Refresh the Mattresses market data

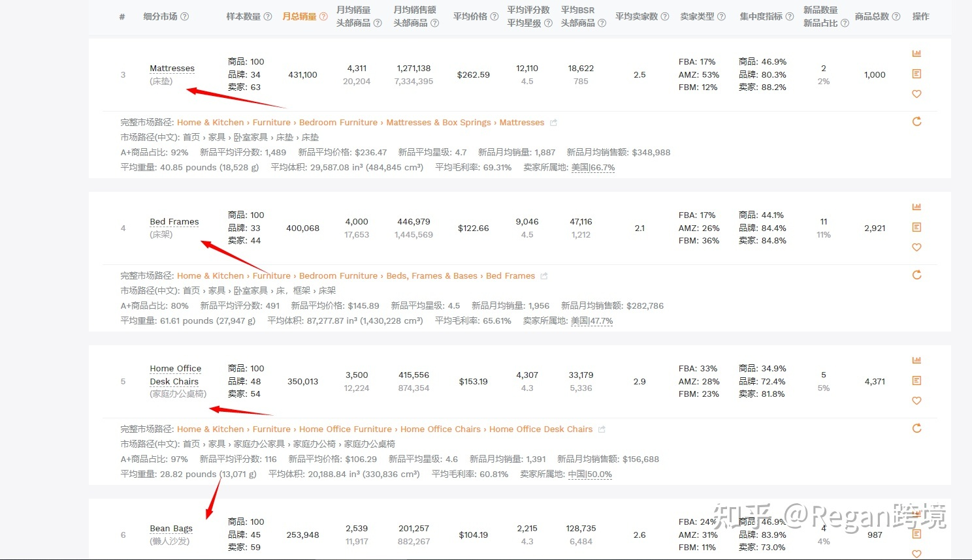pos(916,121)
